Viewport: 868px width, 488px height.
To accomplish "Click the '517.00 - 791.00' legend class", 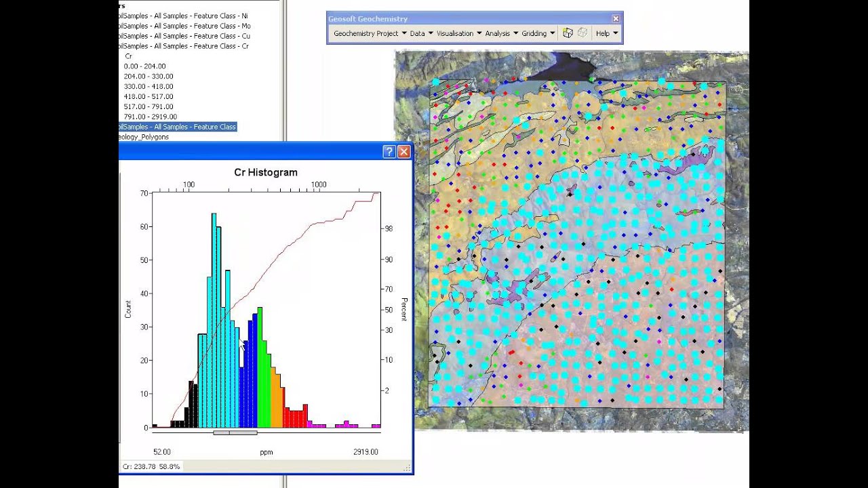I will tap(149, 106).
